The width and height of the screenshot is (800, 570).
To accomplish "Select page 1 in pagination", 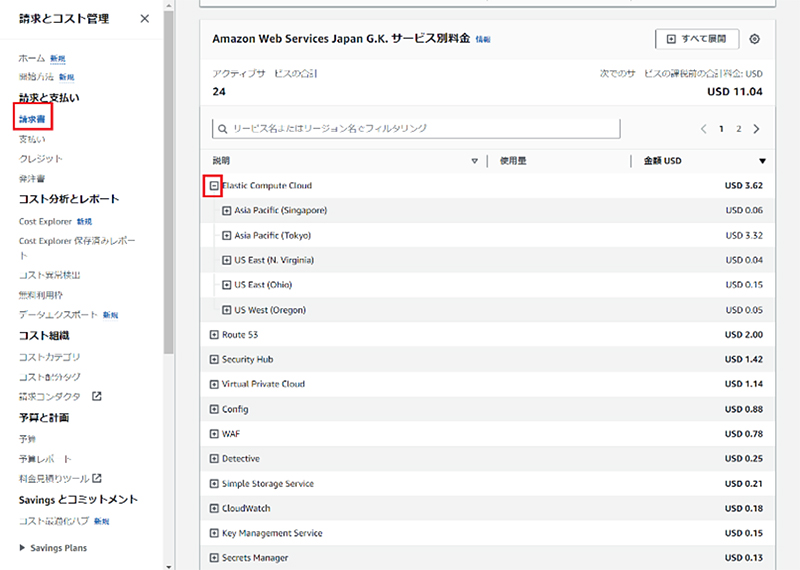I will [x=721, y=129].
